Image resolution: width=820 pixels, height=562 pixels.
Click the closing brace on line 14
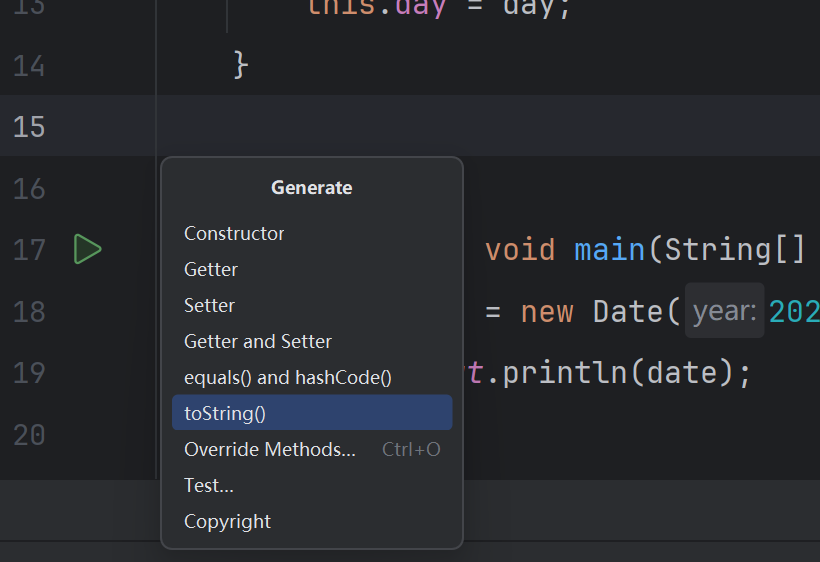point(241,65)
